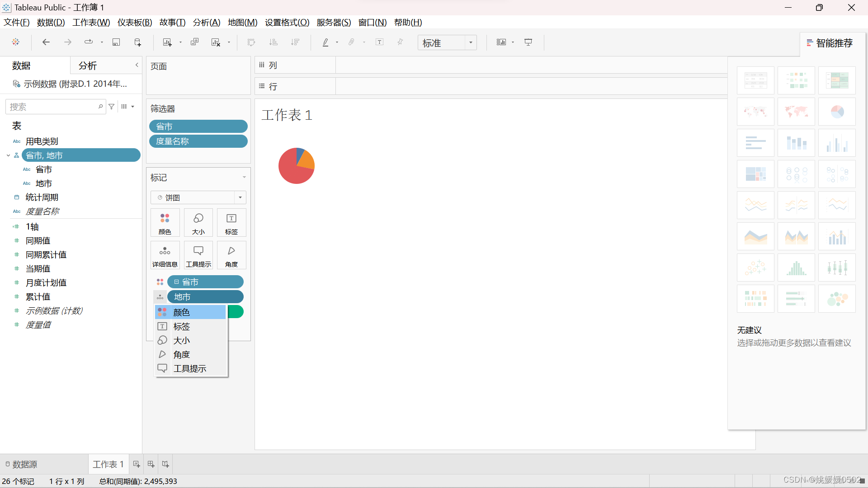Click the duplicate worksheet toolbar icon

[194, 42]
